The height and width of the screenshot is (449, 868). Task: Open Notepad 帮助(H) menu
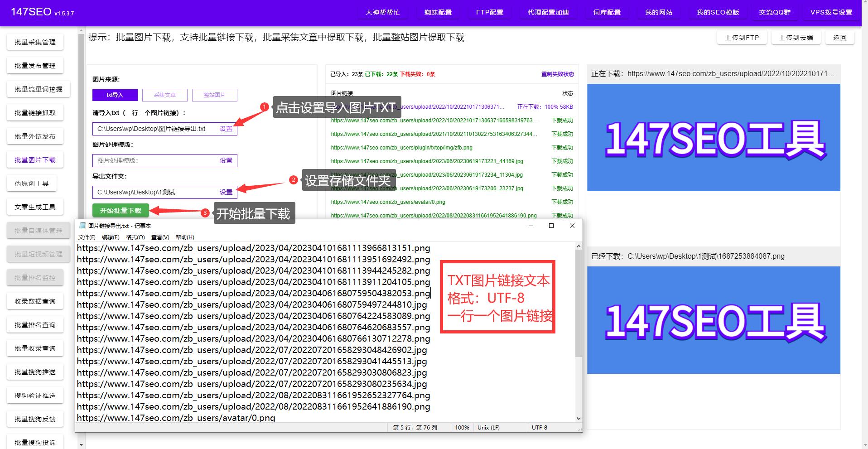point(185,237)
